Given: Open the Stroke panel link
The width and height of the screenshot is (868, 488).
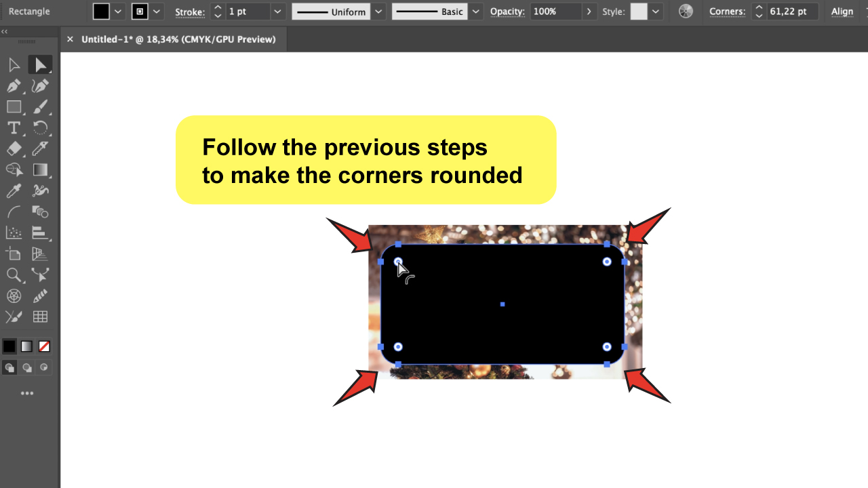Looking at the screenshot, I should [x=190, y=12].
